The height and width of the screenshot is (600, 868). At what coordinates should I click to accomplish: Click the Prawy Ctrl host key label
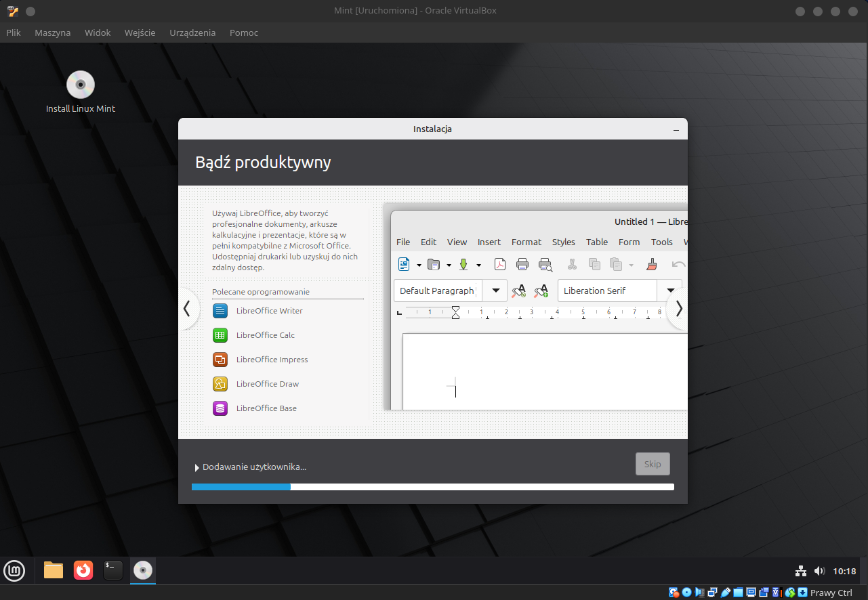tap(831, 593)
